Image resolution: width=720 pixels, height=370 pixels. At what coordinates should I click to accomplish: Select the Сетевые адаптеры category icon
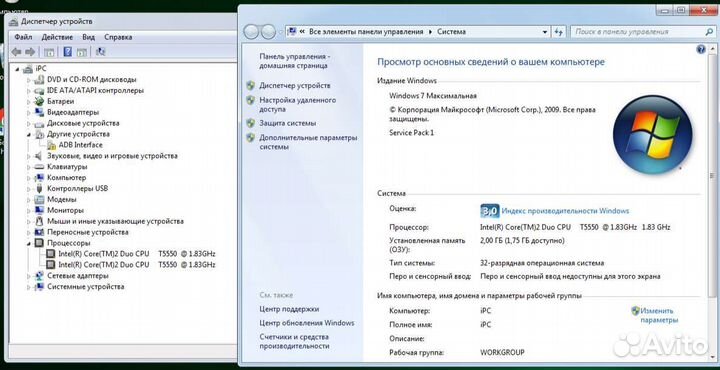coord(40,276)
